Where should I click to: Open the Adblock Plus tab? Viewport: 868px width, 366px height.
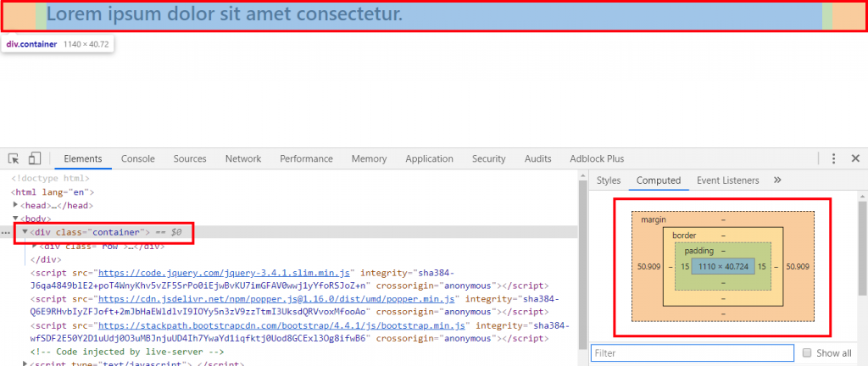point(597,158)
